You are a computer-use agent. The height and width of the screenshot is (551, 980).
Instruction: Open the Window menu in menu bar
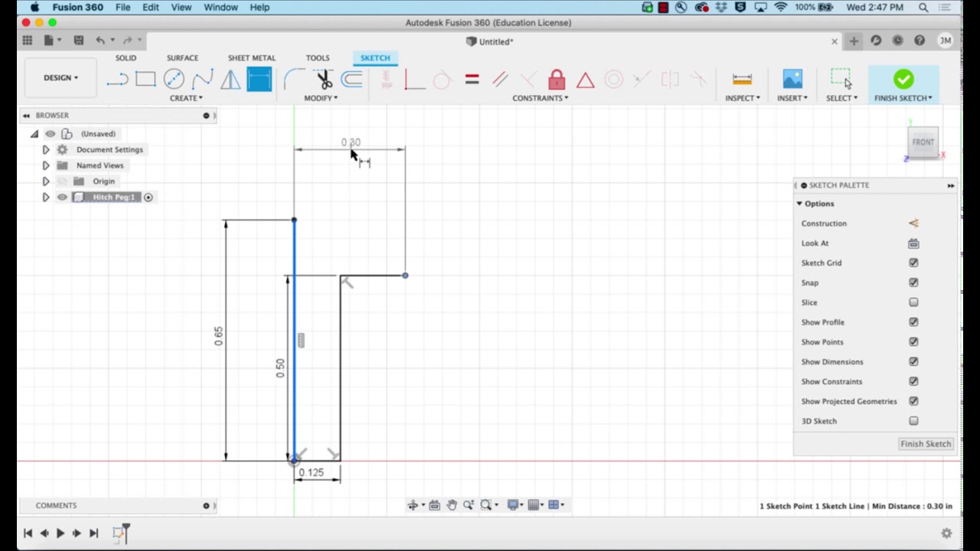pos(220,7)
